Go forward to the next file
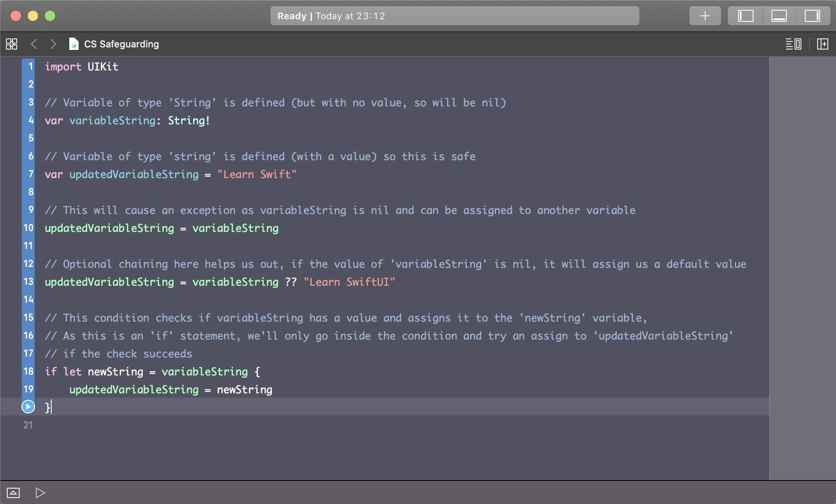This screenshot has height=504, width=836. (x=53, y=44)
